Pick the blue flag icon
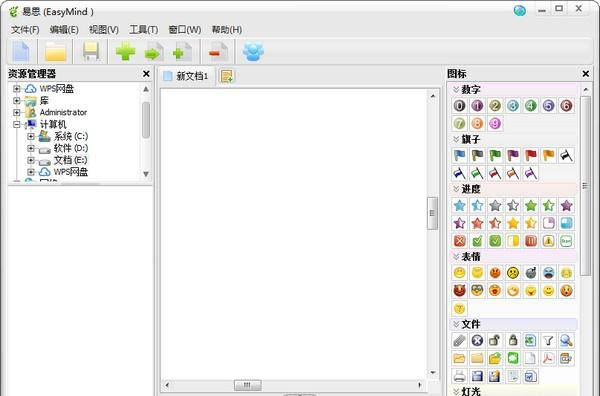 [460, 155]
